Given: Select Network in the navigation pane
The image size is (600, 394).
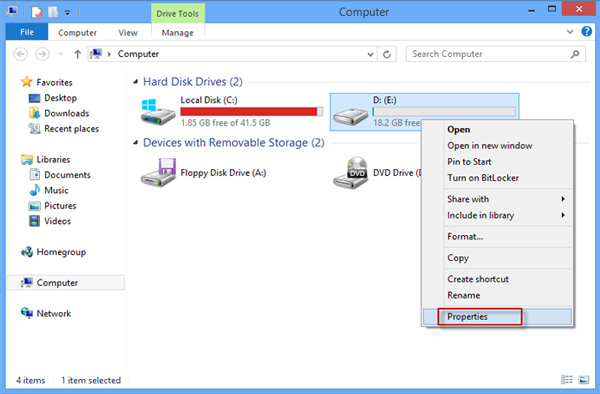Looking at the screenshot, I should (46, 313).
